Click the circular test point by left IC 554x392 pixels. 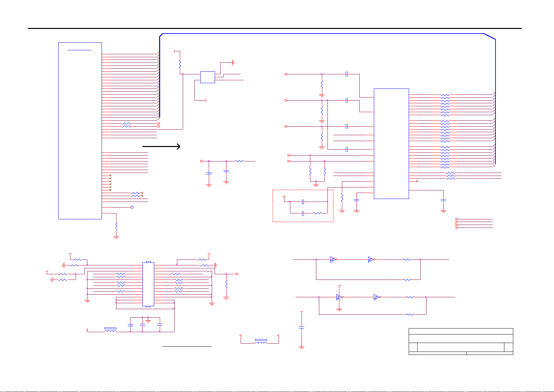pyautogui.click(x=132, y=207)
